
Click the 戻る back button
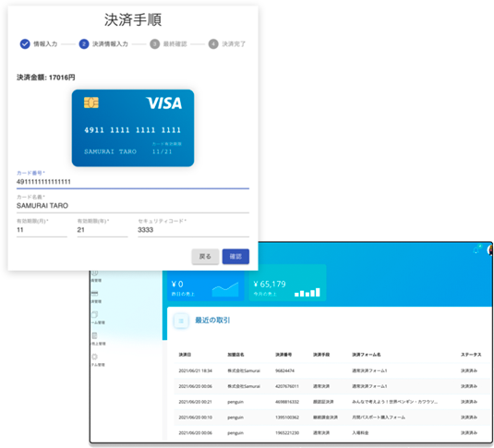tap(205, 256)
